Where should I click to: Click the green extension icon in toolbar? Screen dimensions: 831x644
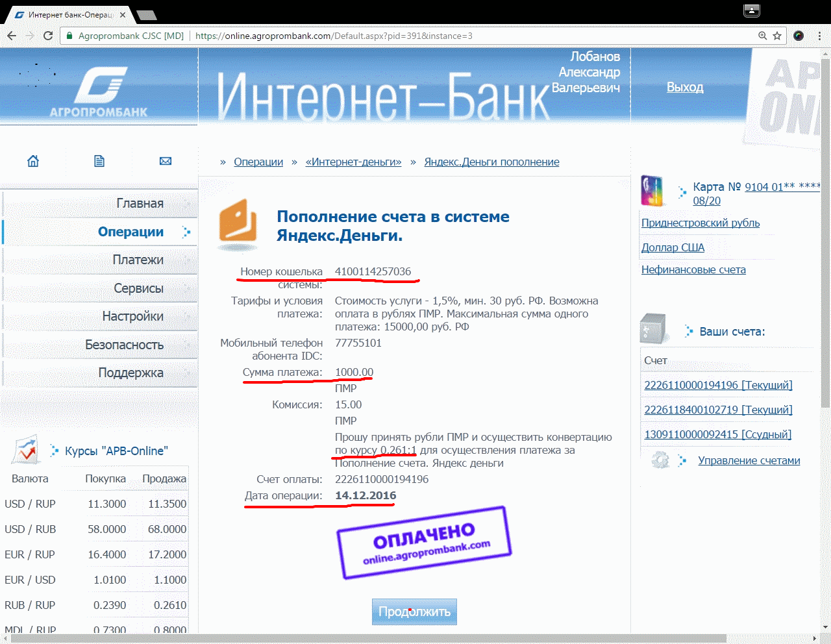(x=799, y=36)
